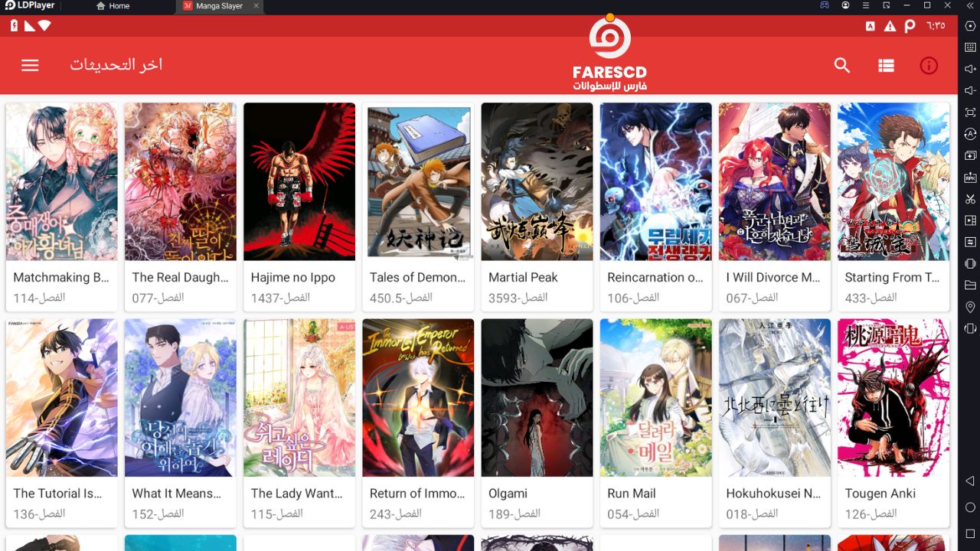Open the Olgami cover
The height and width of the screenshot is (551, 980).
537,398
